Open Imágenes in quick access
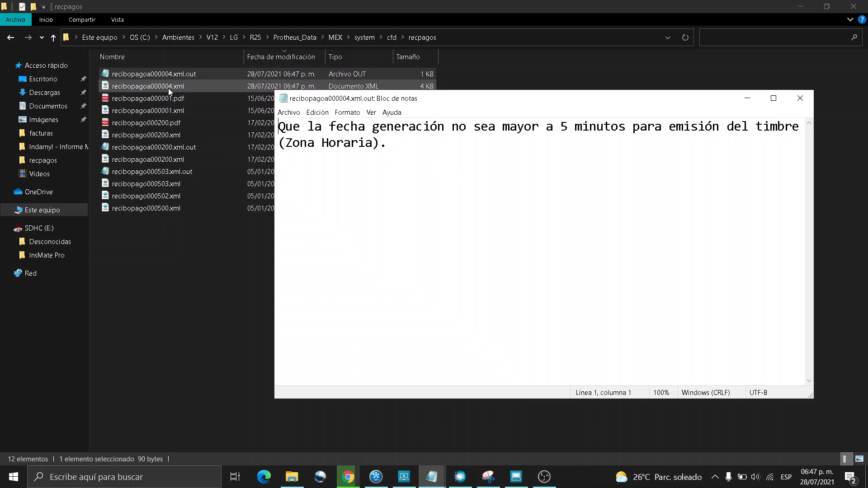Image resolution: width=868 pixels, height=488 pixels. click(43, 120)
